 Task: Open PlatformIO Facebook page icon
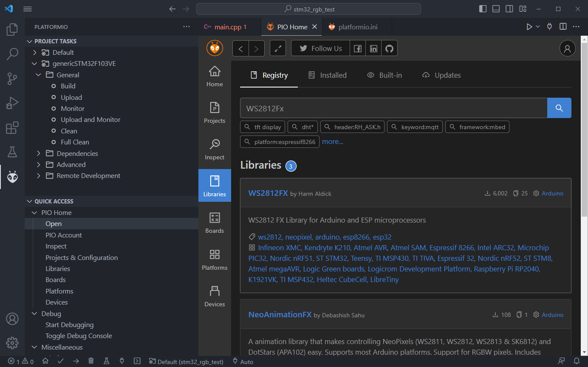358,48
